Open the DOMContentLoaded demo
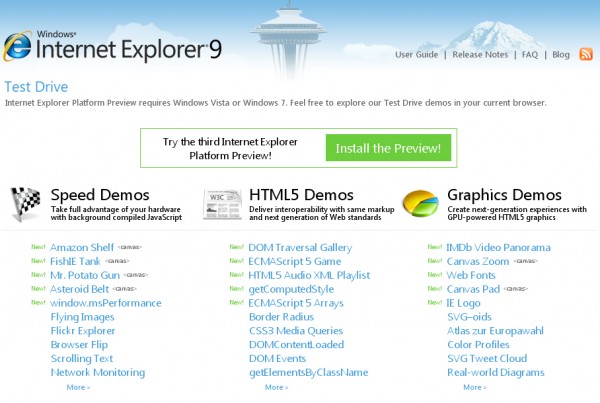 coord(297,344)
